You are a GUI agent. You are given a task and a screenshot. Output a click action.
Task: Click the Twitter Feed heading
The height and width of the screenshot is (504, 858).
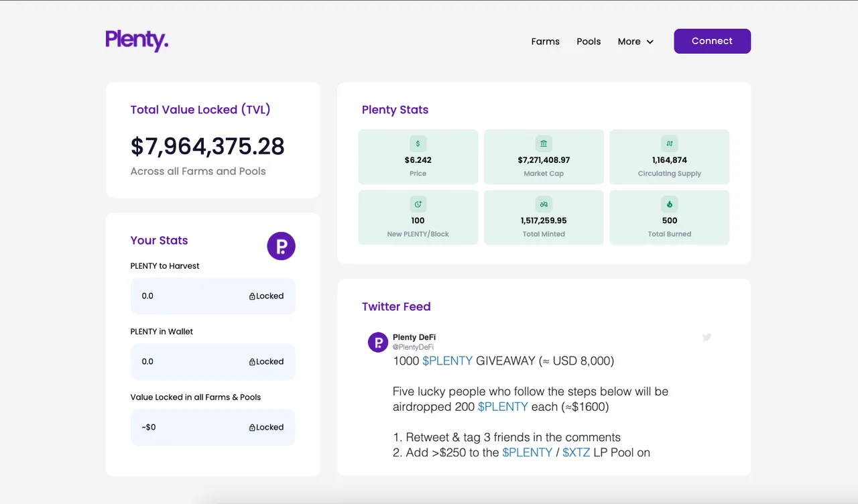pyautogui.click(x=396, y=307)
